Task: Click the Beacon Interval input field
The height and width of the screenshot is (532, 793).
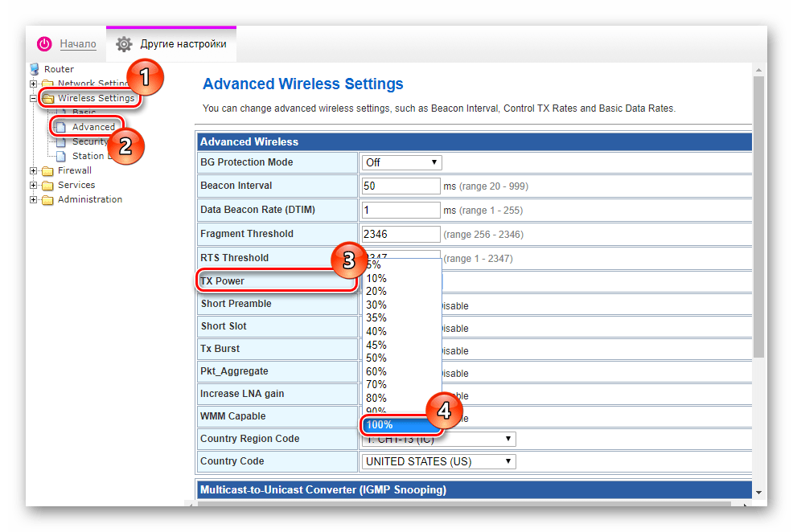Action: pyautogui.click(x=401, y=186)
